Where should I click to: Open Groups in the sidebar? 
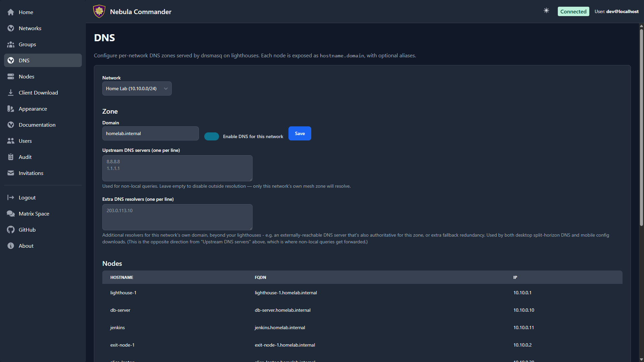(43, 44)
